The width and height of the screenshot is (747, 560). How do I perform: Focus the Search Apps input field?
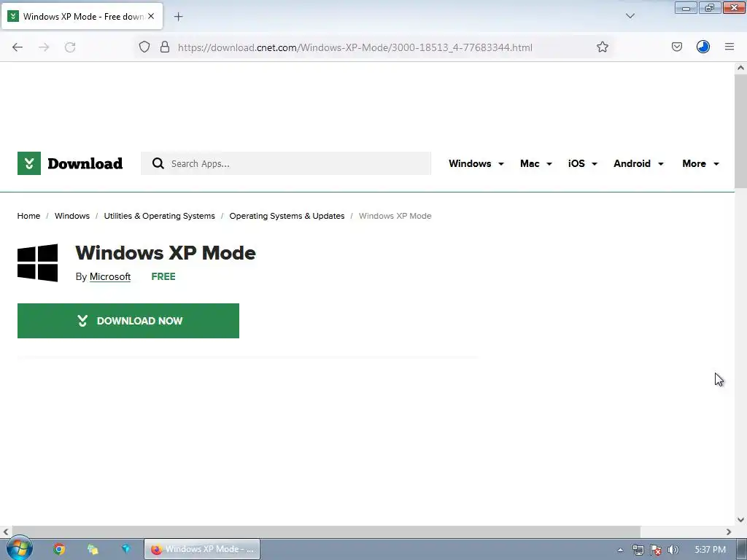[286, 163]
